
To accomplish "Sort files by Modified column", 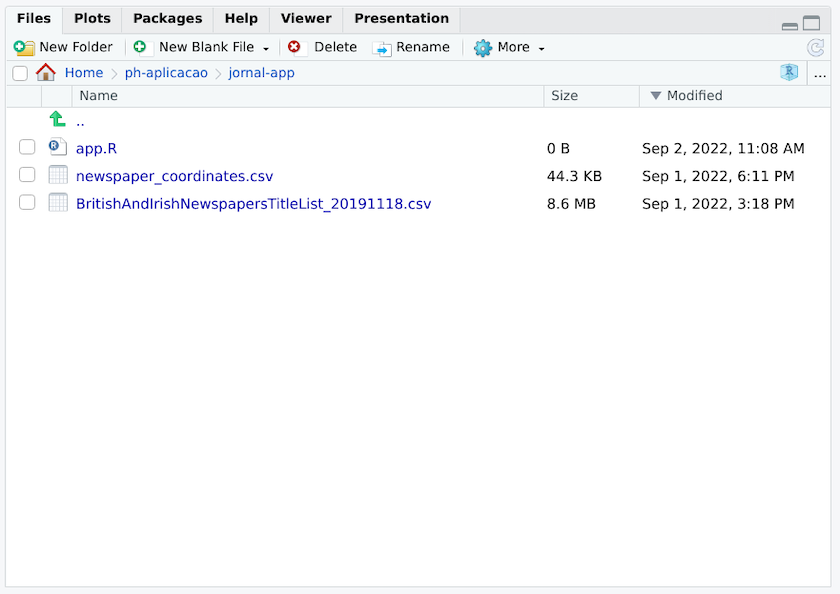I will coord(694,96).
